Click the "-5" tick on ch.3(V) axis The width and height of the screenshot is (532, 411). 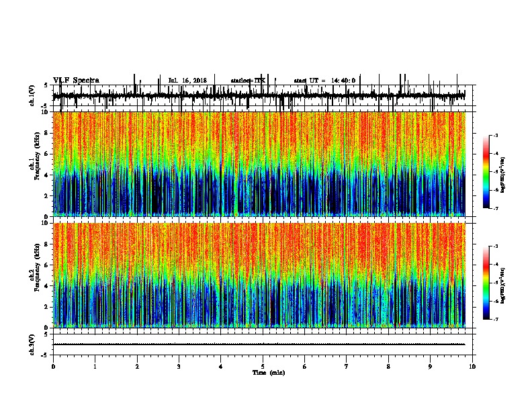(x=45, y=355)
